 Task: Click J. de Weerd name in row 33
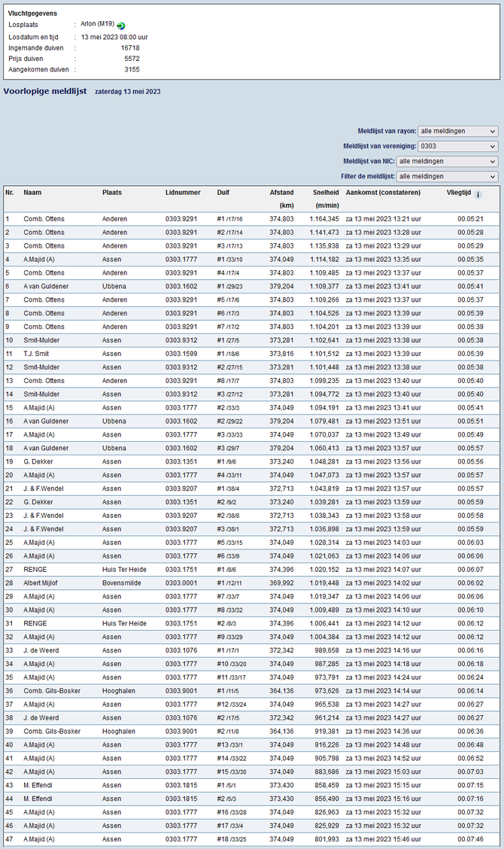(x=41, y=651)
